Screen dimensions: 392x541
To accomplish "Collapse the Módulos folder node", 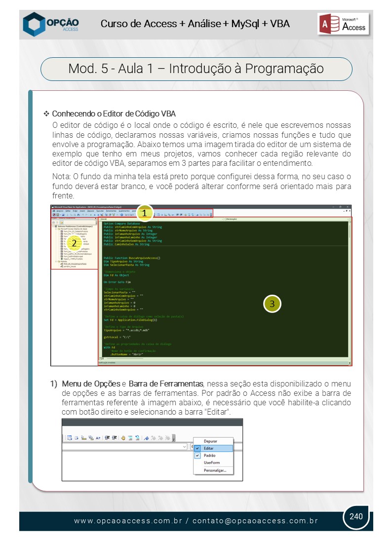I will (56, 262).
